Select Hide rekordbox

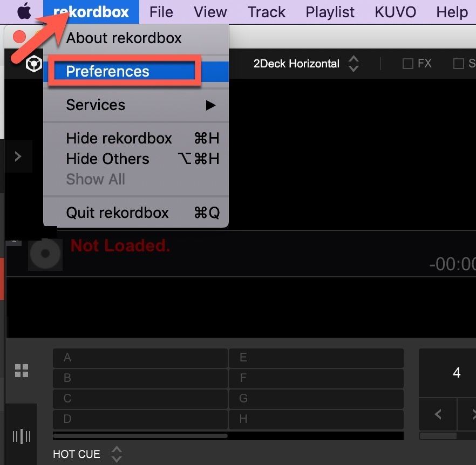pyautogui.click(x=136, y=139)
